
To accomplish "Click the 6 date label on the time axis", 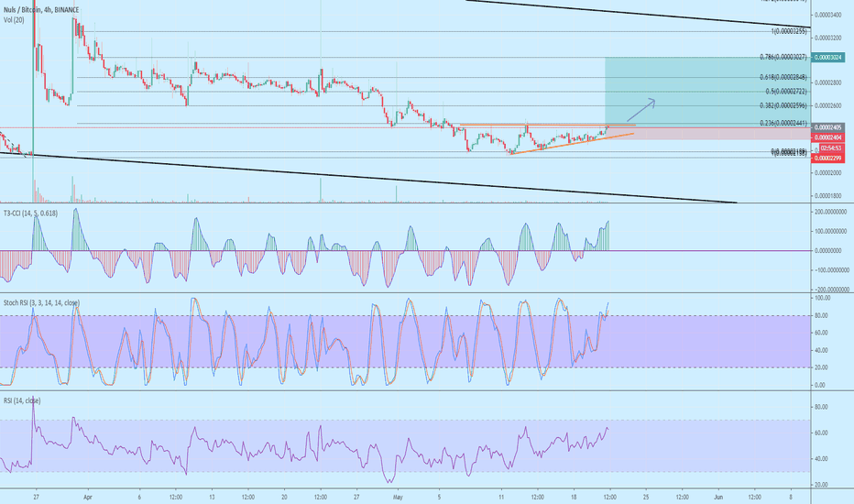I will (139, 497).
